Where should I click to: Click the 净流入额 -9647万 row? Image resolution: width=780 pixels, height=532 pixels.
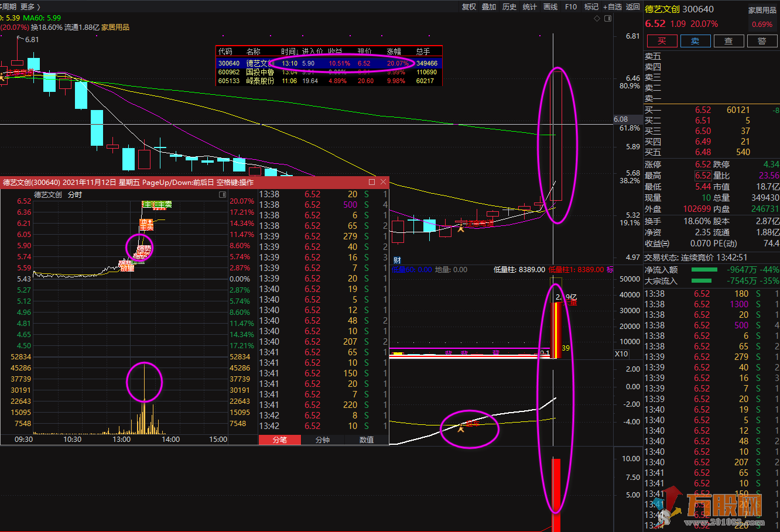coord(711,270)
